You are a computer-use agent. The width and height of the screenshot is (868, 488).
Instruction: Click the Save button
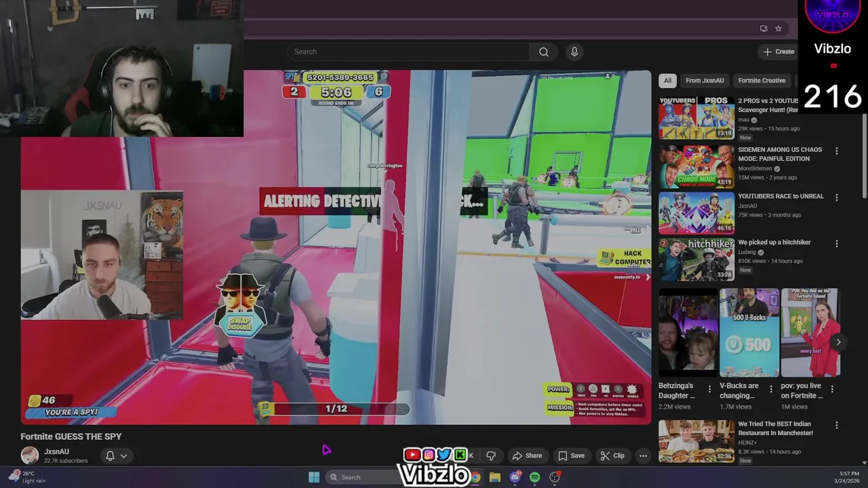[x=571, y=455]
